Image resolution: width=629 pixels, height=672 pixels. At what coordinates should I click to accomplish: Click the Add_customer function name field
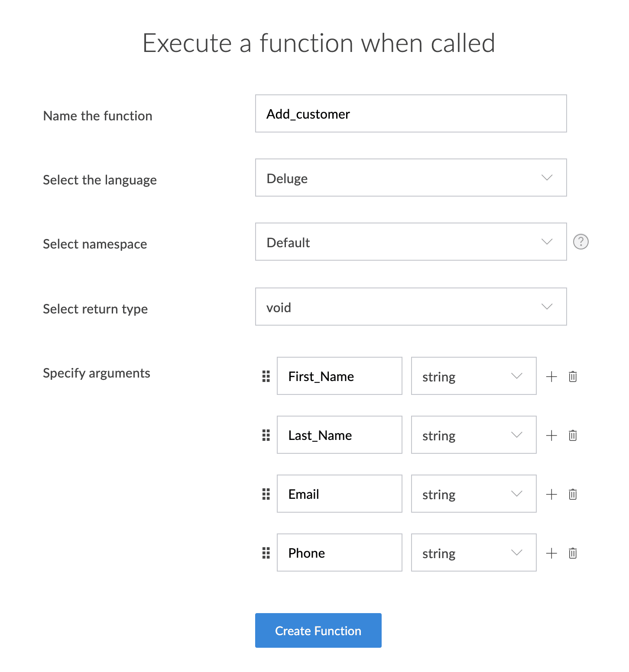click(x=411, y=113)
